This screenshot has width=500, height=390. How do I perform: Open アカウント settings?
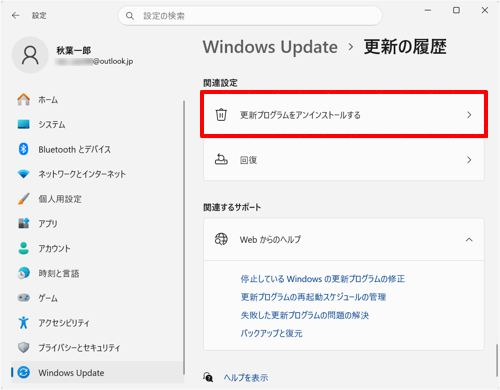coord(97,248)
